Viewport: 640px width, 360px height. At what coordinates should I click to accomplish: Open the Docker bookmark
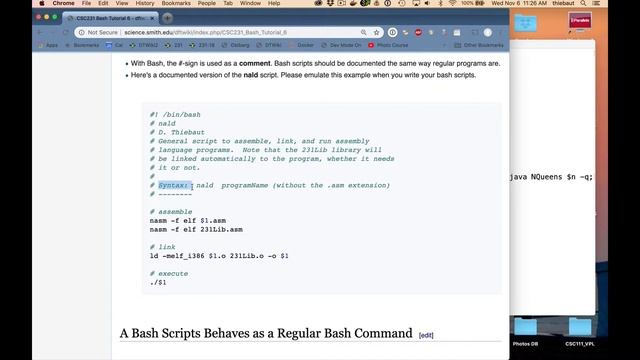tap(301, 45)
